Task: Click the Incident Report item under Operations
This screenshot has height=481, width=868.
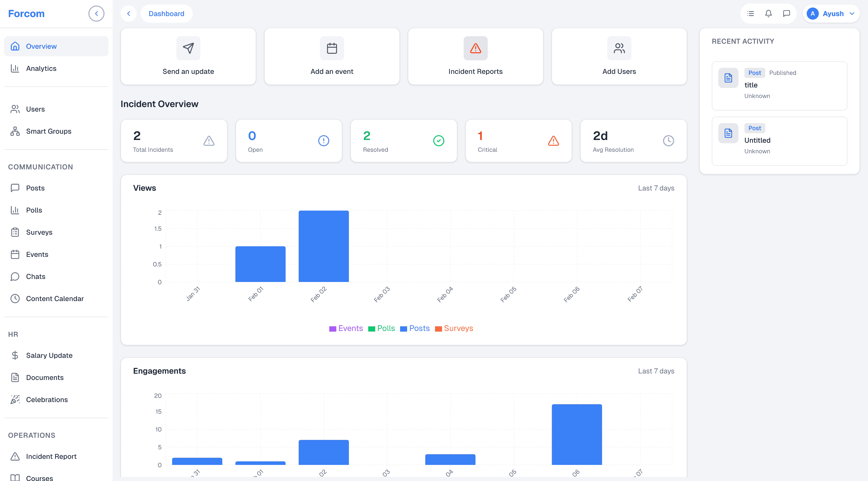Action: coord(51,456)
